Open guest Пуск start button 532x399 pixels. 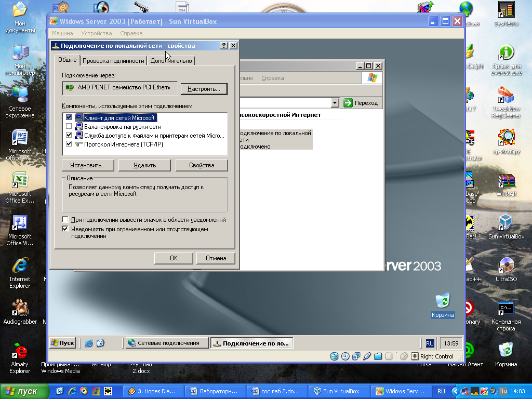pyautogui.click(x=62, y=343)
